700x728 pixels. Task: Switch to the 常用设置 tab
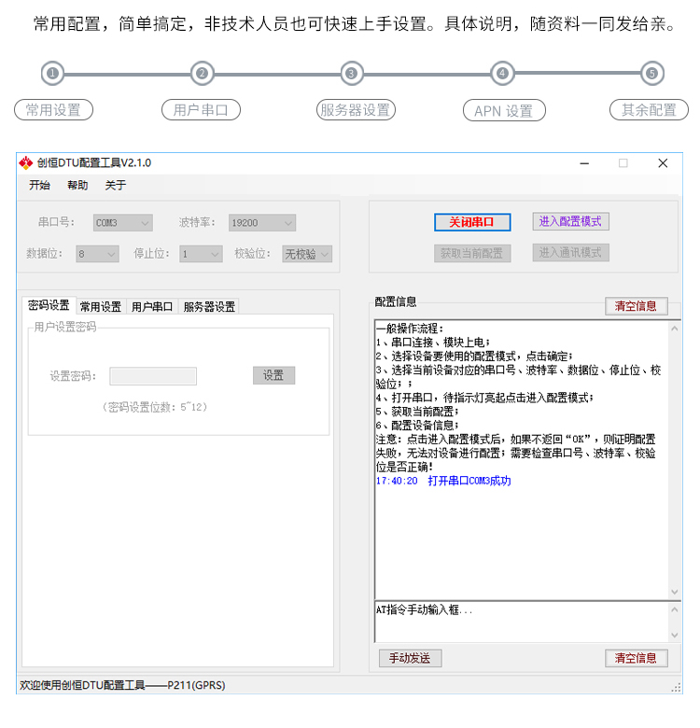pos(101,306)
